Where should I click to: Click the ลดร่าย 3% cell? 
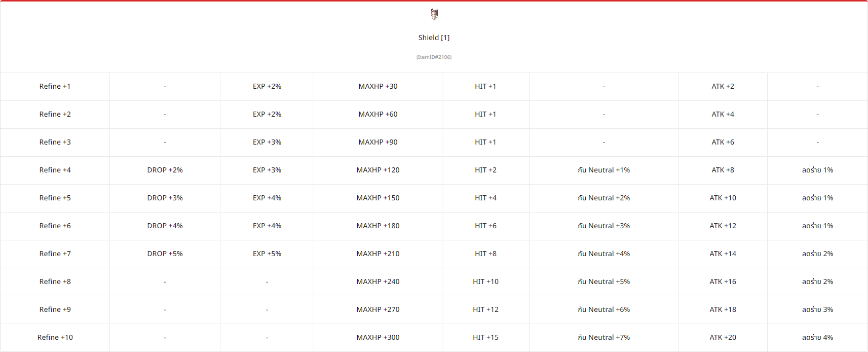pos(817,309)
